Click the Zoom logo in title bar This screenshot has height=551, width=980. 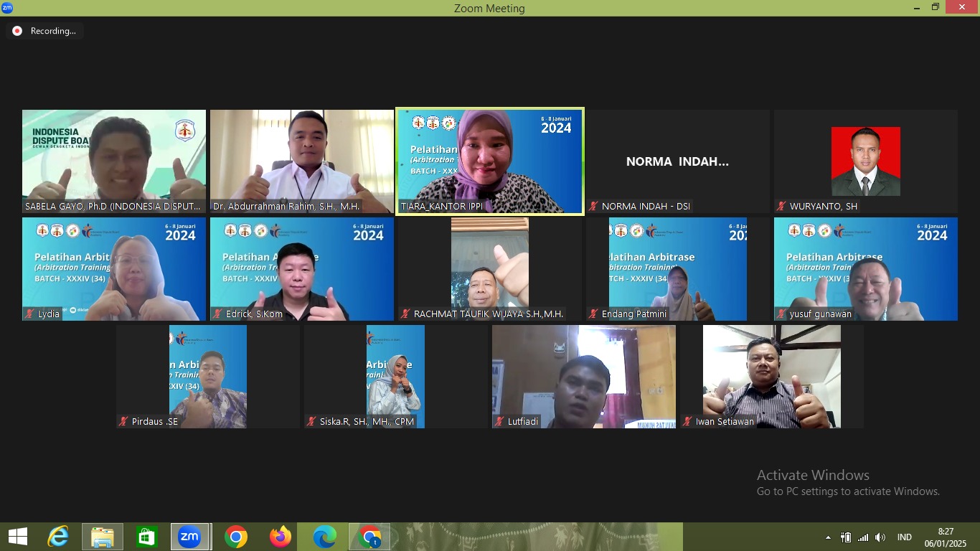pos(7,8)
